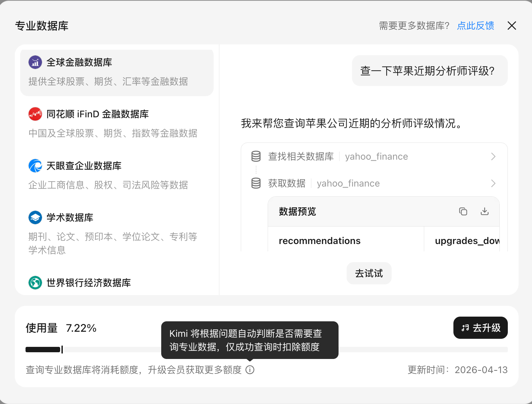This screenshot has height=404, width=532.
Task: Click the Kimi 将根据问题自动判断 tooltip
Action: (250, 340)
